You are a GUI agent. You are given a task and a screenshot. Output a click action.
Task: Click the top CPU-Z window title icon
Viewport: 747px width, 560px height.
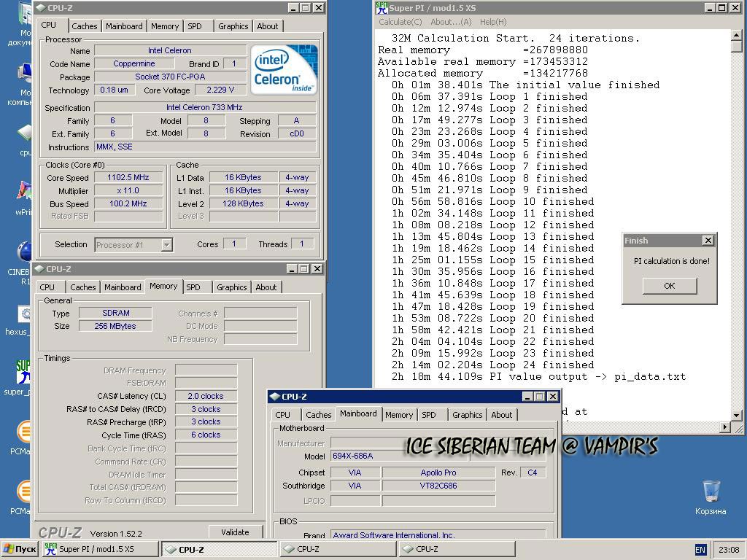[x=41, y=7]
